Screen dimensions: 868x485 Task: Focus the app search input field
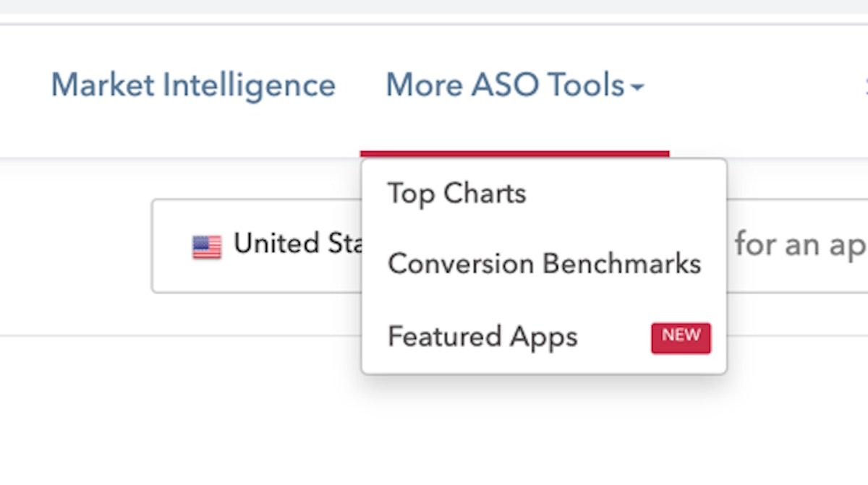coord(796,246)
